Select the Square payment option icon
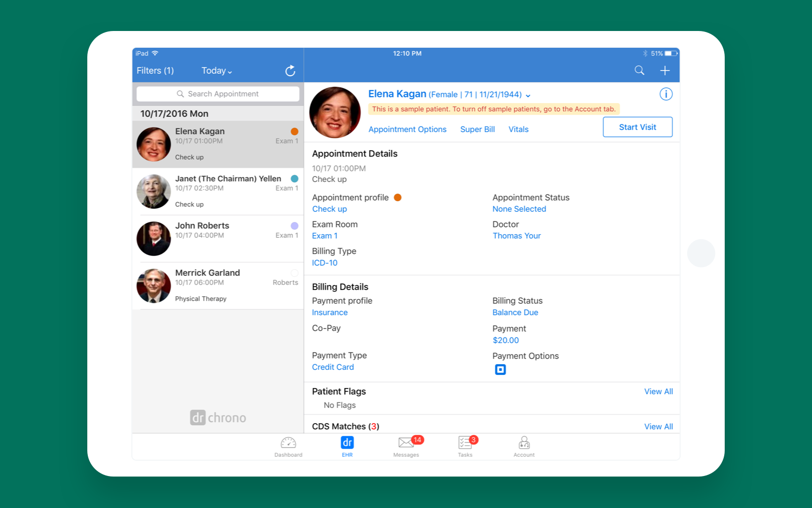Image resolution: width=812 pixels, height=508 pixels. pos(500,370)
